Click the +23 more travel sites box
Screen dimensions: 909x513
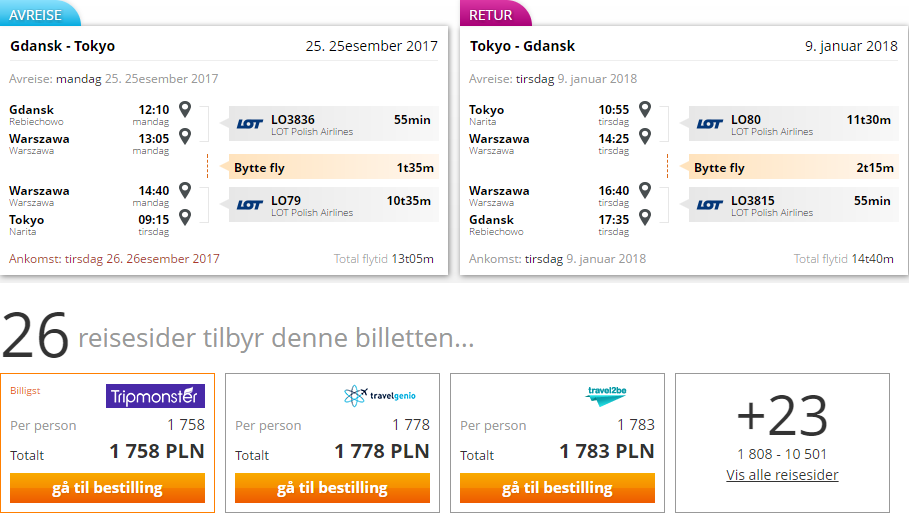782,443
